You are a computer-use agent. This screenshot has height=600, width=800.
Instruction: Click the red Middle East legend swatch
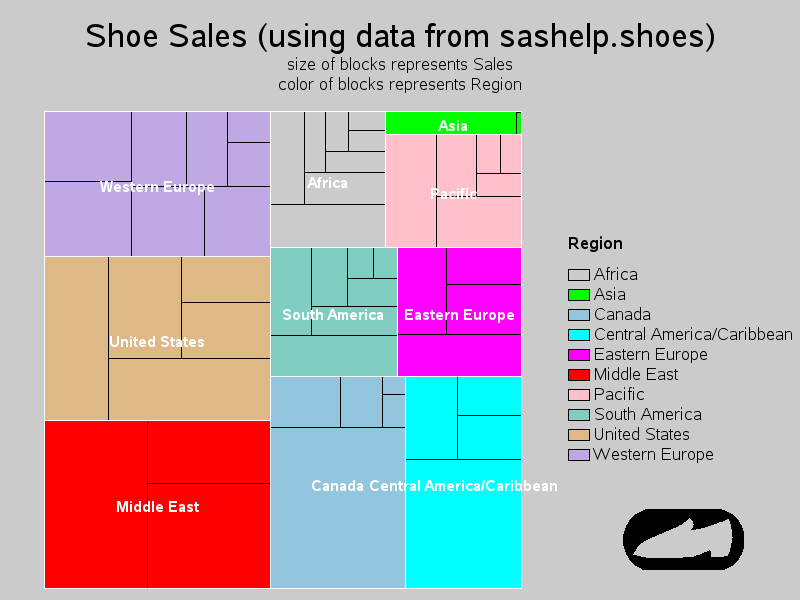click(579, 374)
